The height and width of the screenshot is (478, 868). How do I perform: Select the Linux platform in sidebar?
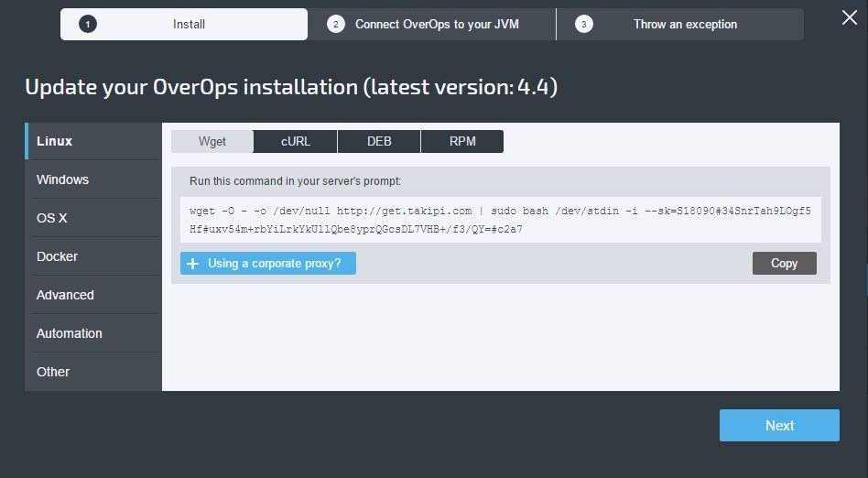click(93, 141)
